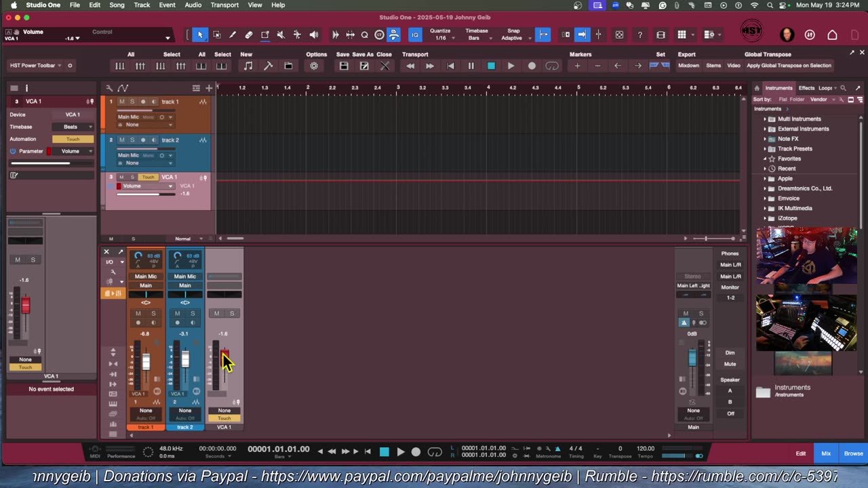Click the Edit view button at bottom
Viewport: 868px width, 488px height.
pyautogui.click(x=801, y=453)
